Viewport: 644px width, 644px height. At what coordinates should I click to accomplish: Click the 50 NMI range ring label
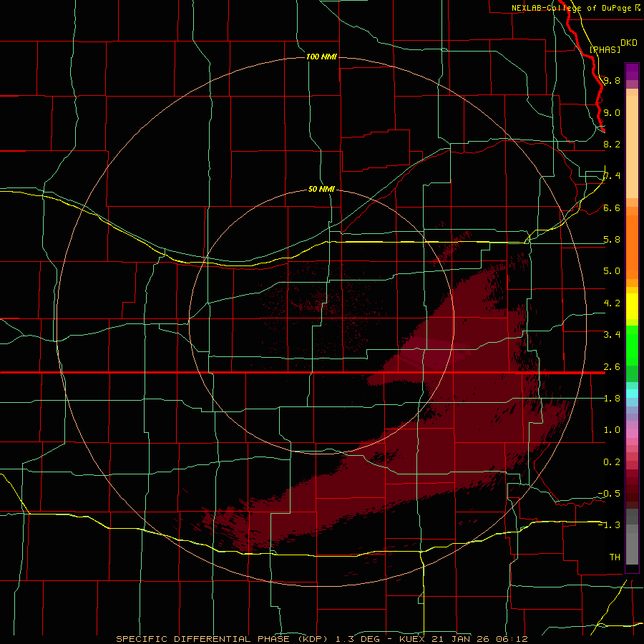click(321, 189)
